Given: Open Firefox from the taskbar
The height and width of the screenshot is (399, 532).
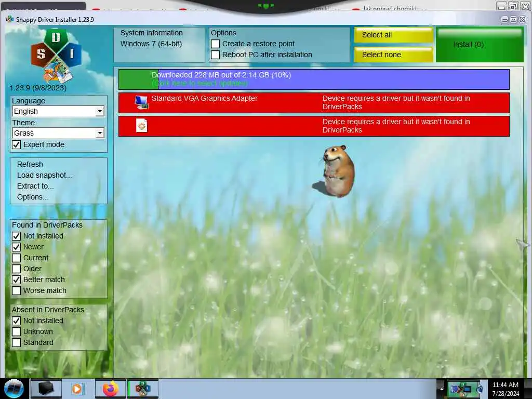Looking at the screenshot, I should coord(111,389).
